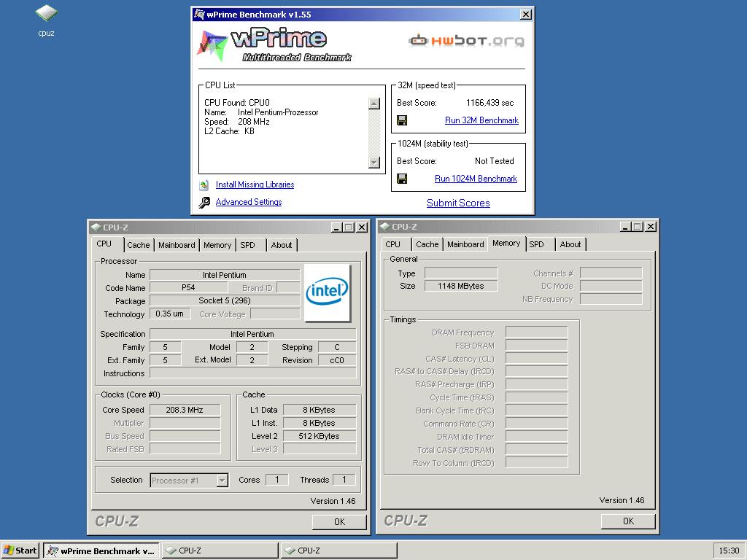Open Memory tab in left CPU-Z
Viewport: 747px width, 560px height.
(217, 245)
